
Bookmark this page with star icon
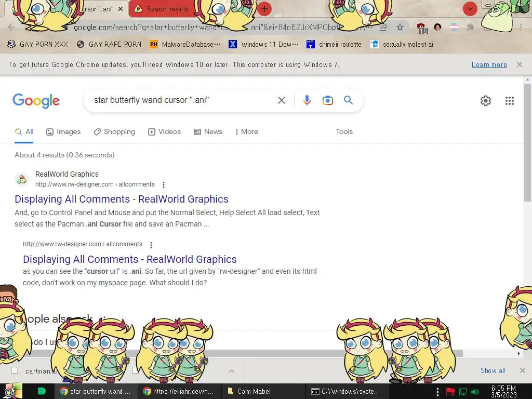click(400, 27)
